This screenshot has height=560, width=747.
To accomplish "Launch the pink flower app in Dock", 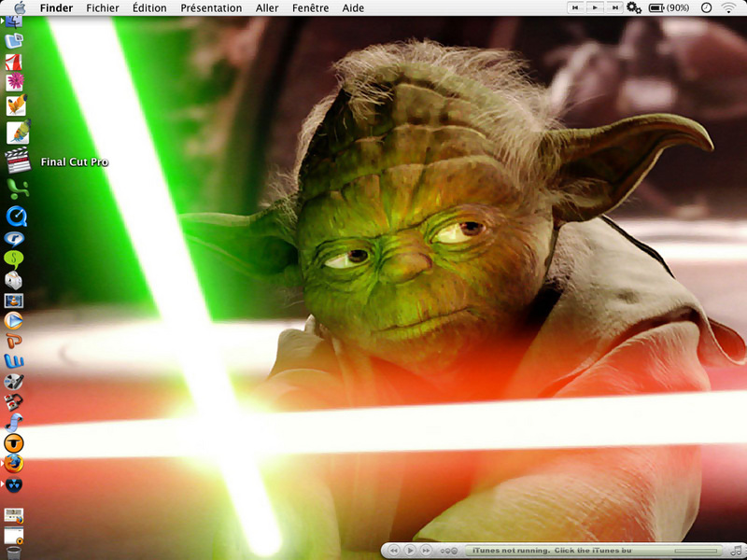I will 14,82.
